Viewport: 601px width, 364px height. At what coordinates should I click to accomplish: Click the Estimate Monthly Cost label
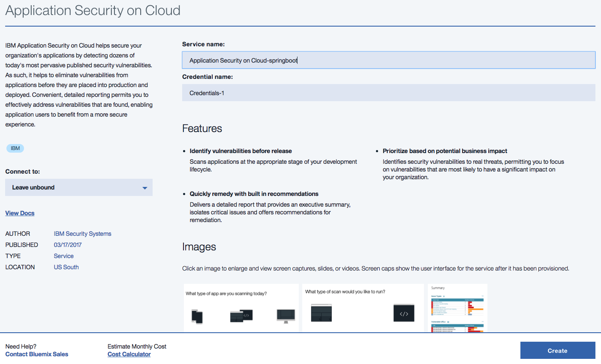click(137, 346)
